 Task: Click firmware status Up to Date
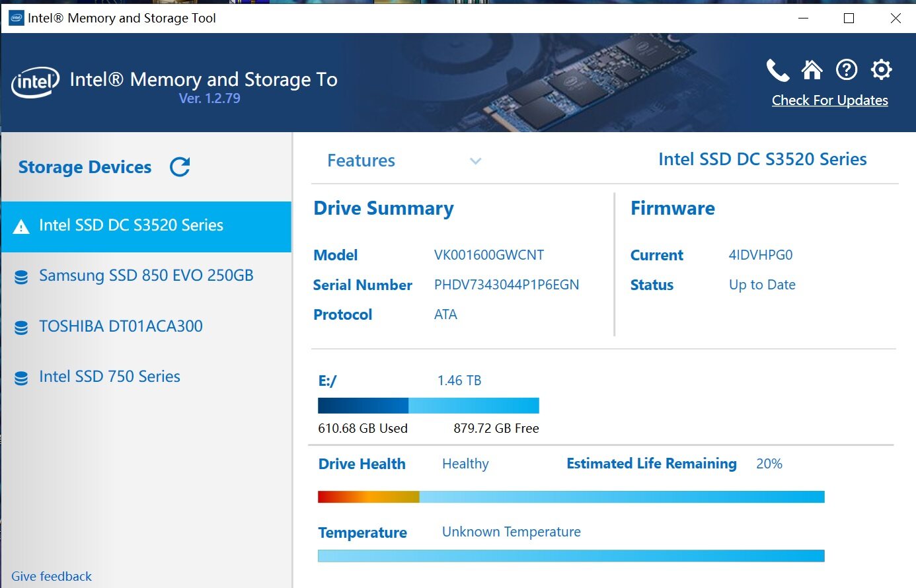[x=762, y=285]
